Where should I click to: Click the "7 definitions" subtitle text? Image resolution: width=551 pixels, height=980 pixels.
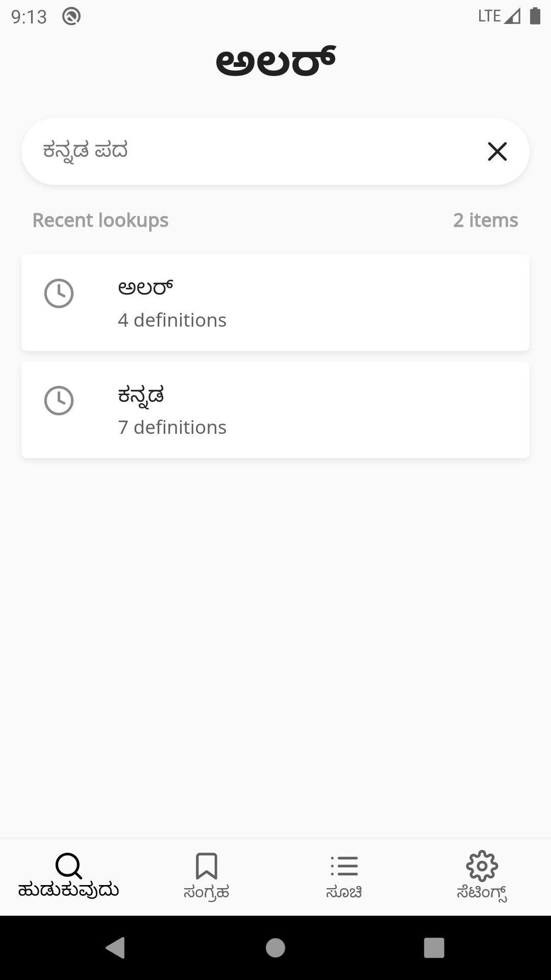(172, 428)
